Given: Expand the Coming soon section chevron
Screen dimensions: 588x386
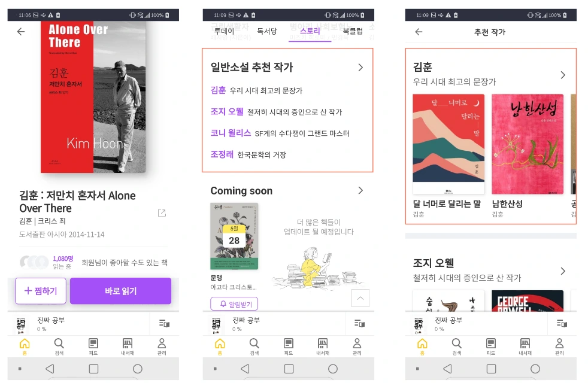Looking at the screenshot, I should [x=360, y=190].
